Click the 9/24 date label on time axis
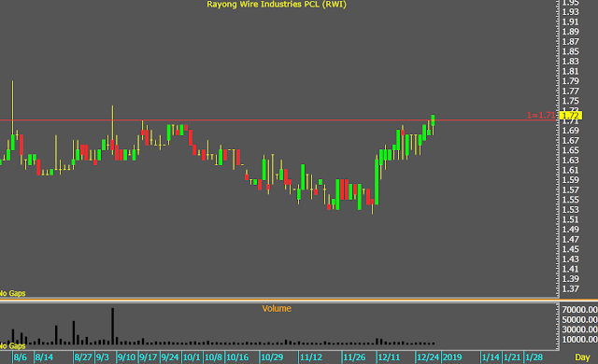This screenshot has width=598, height=364. (x=170, y=357)
